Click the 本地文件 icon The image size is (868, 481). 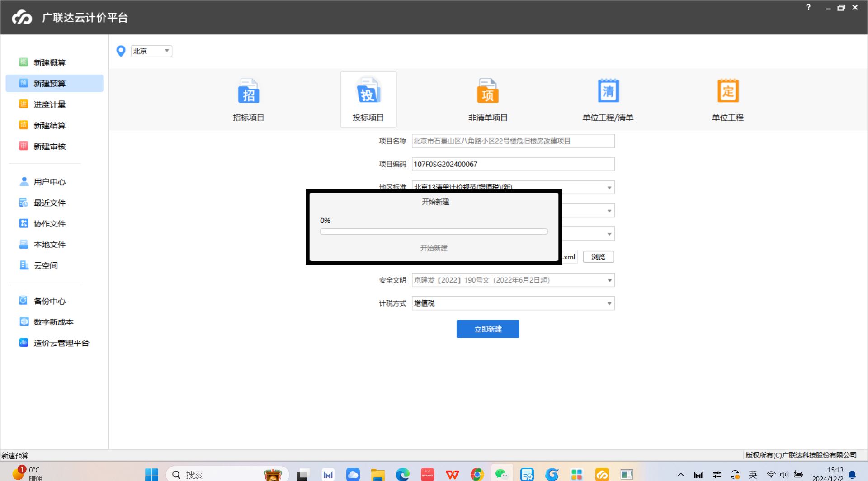coord(24,244)
